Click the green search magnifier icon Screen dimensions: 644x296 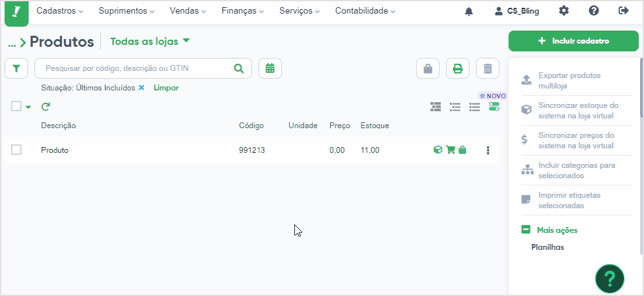[238, 68]
